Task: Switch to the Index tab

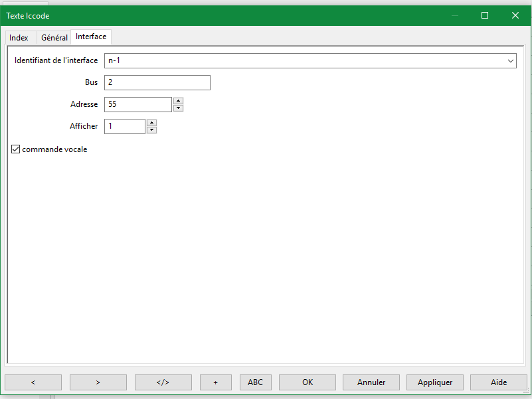Action: point(19,38)
